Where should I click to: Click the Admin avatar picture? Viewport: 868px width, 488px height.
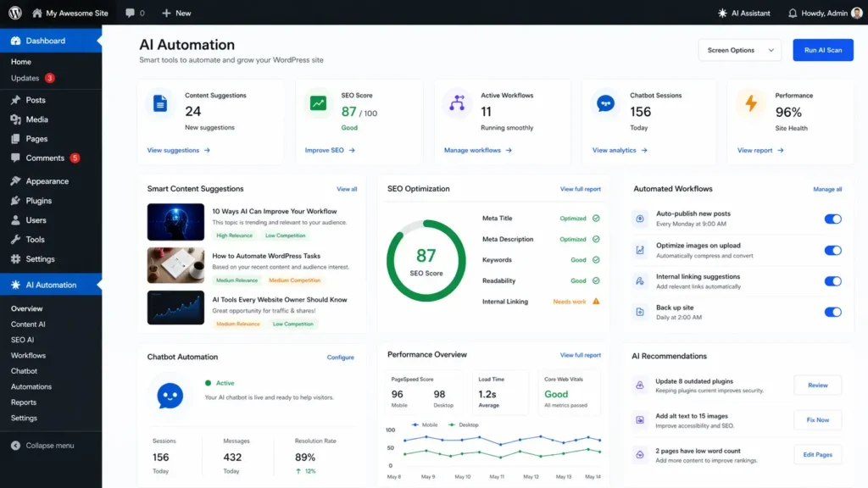click(x=856, y=13)
